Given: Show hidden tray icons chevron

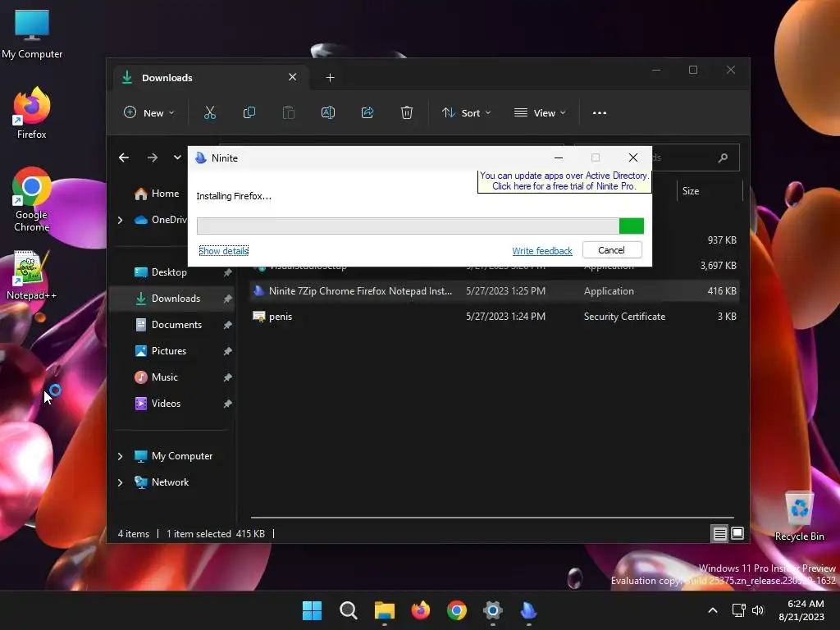Looking at the screenshot, I should tap(713, 610).
